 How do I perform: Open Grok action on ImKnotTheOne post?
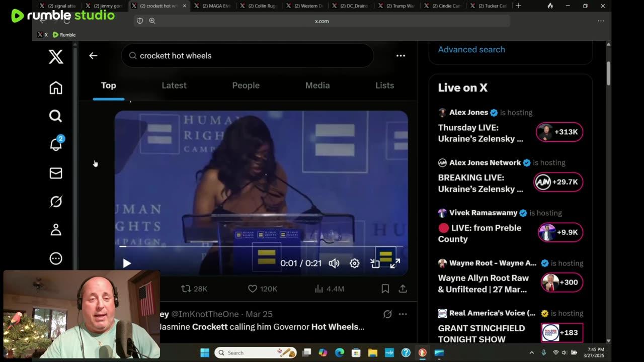(x=387, y=314)
